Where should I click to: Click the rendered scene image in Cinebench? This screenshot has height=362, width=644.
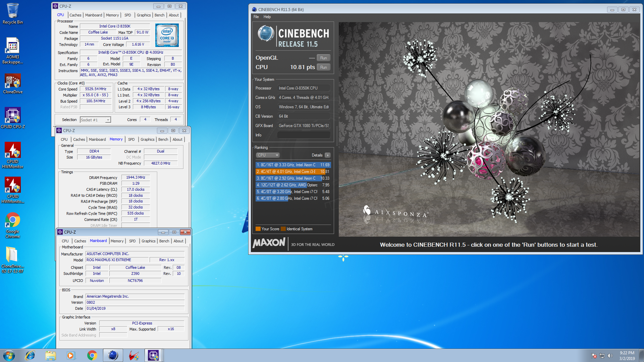tap(489, 129)
